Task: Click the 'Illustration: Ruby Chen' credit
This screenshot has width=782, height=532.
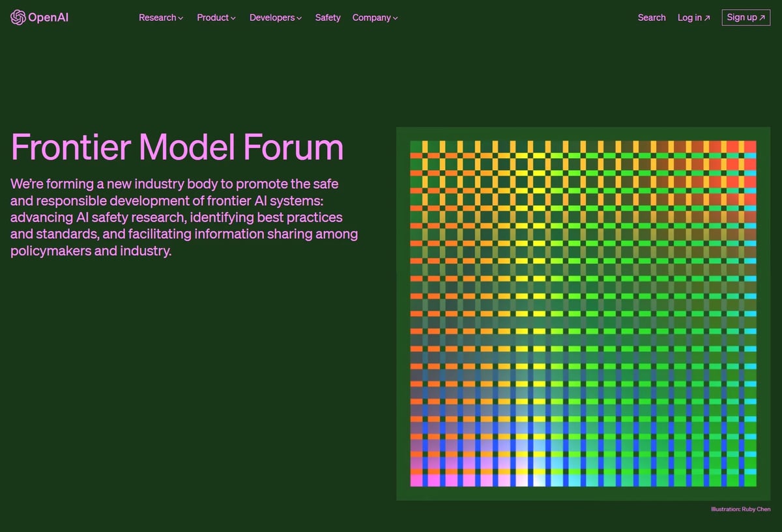Action: (740, 509)
